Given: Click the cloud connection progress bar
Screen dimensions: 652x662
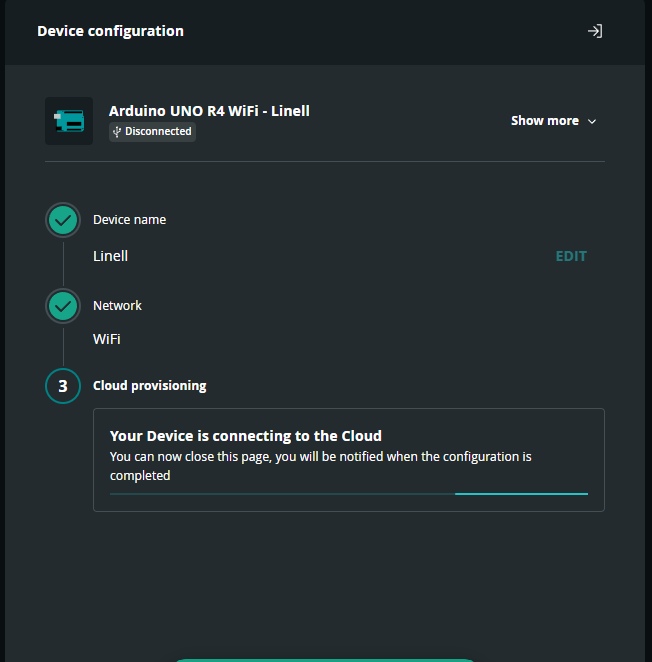Looking at the screenshot, I should pos(349,494).
